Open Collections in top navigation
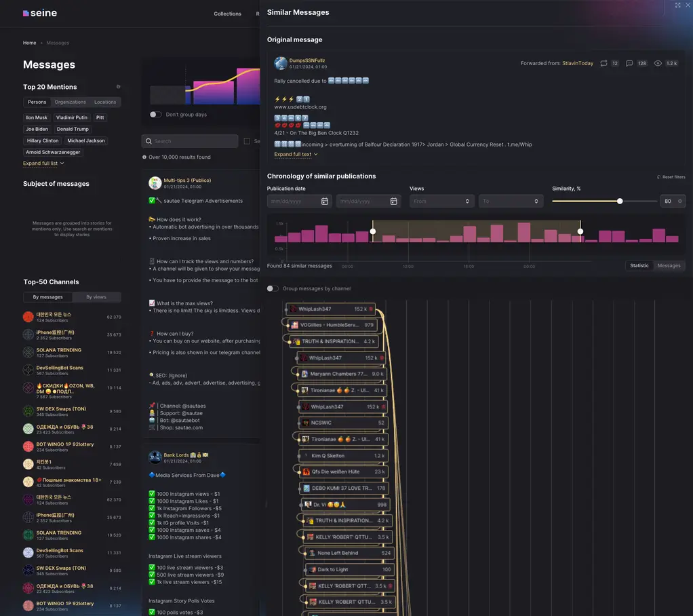This screenshot has height=616, width=693. [x=228, y=14]
